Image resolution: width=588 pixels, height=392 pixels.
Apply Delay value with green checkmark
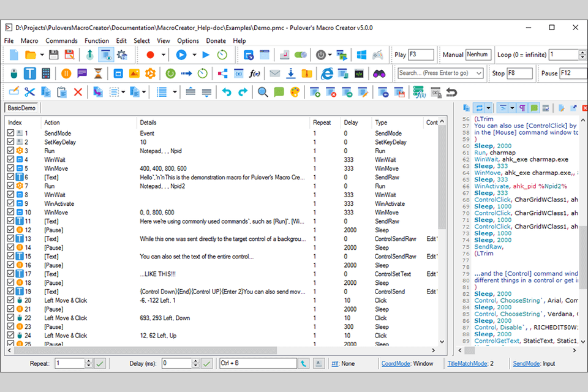pyautogui.click(x=208, y=363)
